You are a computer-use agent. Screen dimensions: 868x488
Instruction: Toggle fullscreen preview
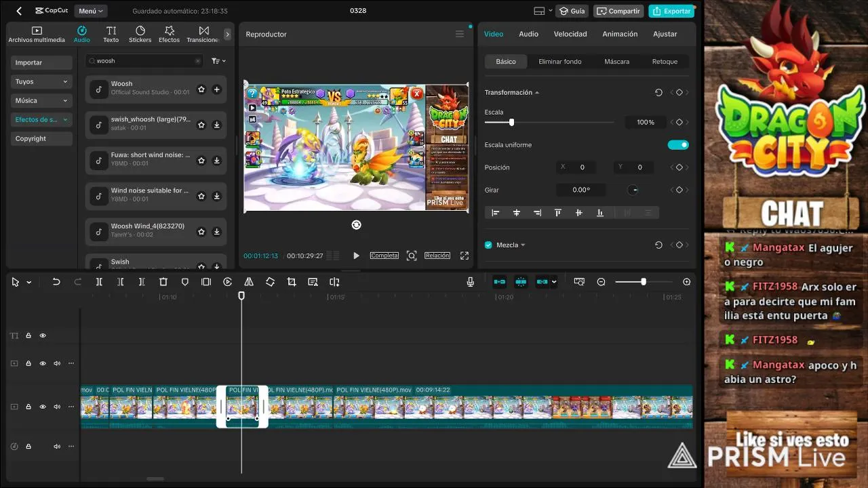tap(465, 256)
